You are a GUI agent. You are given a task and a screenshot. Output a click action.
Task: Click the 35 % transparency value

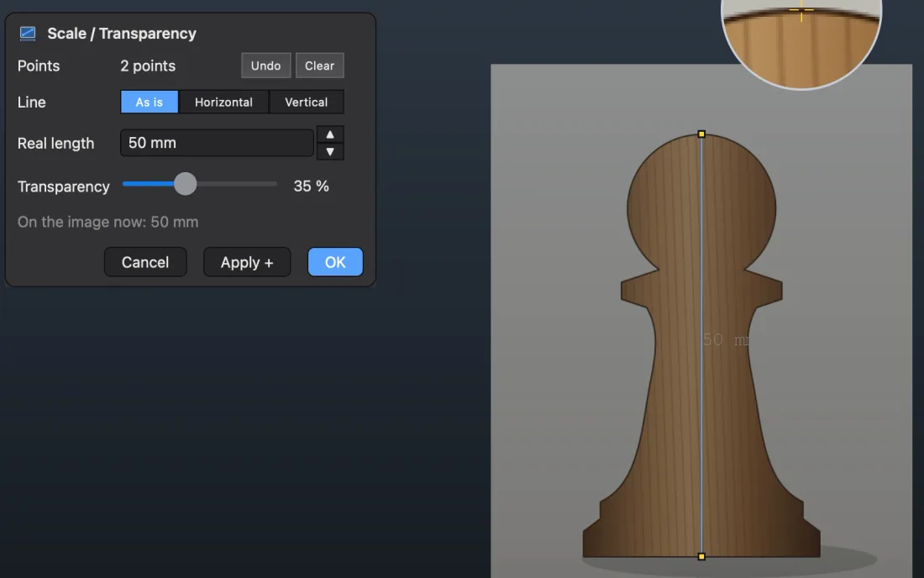pyautogui.click(x=311, y=187)
